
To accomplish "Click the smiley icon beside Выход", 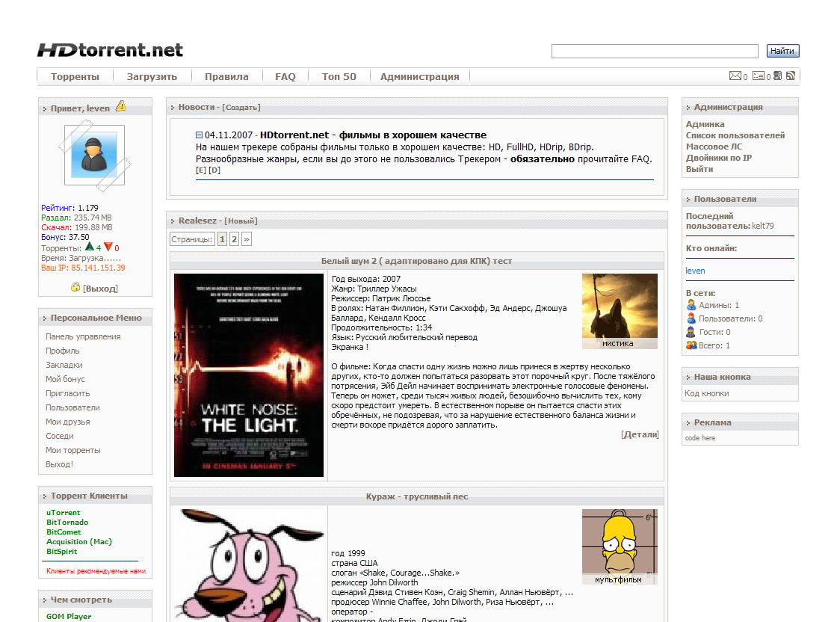I will (75, 287).
